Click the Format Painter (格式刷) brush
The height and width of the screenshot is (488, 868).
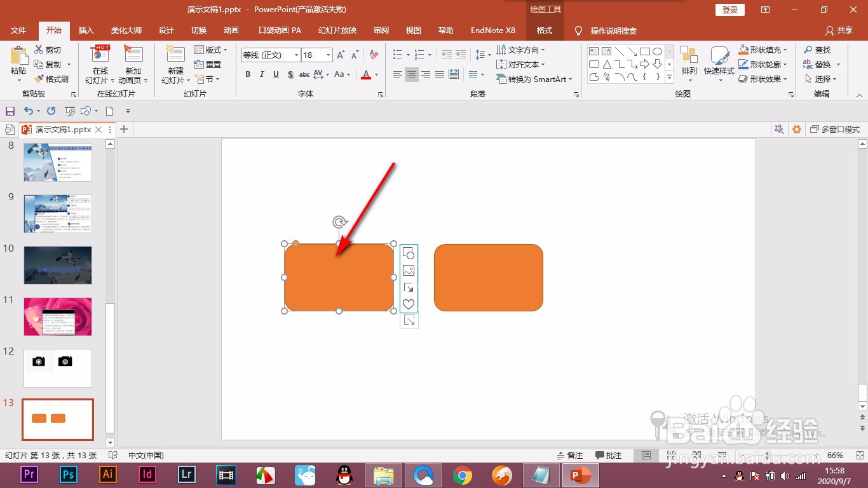(x=39, y=79)
